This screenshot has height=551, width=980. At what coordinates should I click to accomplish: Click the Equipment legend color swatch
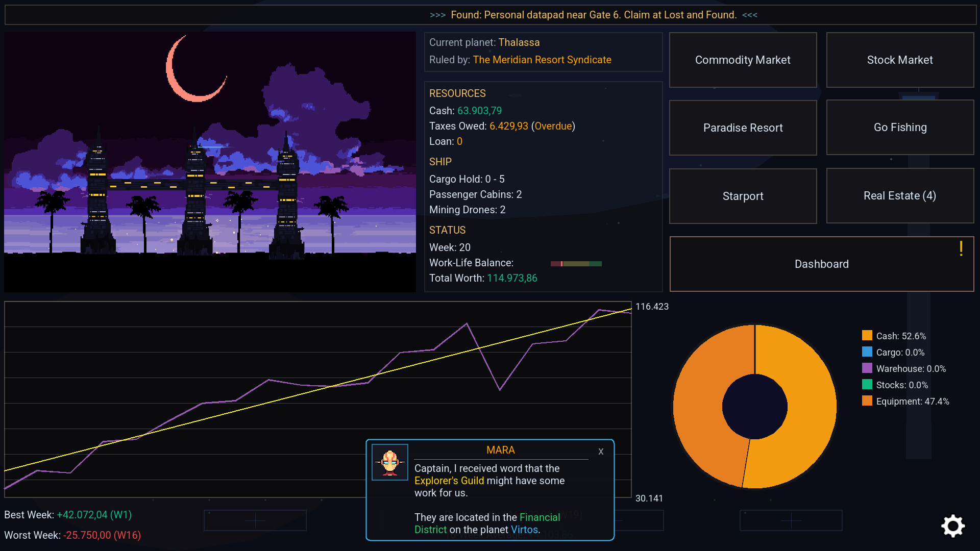click(867, 401)
